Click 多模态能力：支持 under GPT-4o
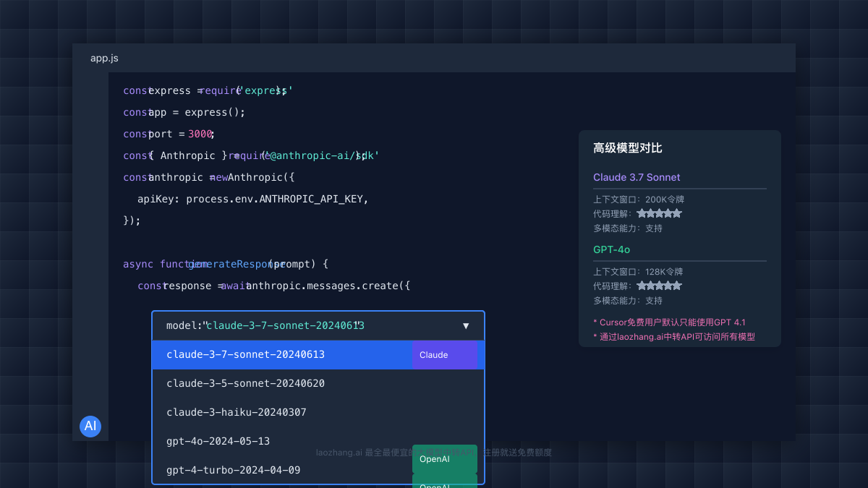The image size is (868, 488). coord(628,301)
